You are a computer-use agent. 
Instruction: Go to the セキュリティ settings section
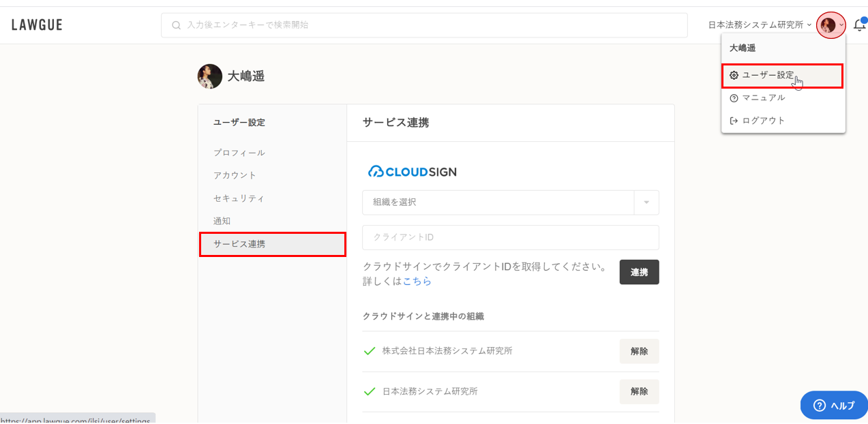[239, 198]
